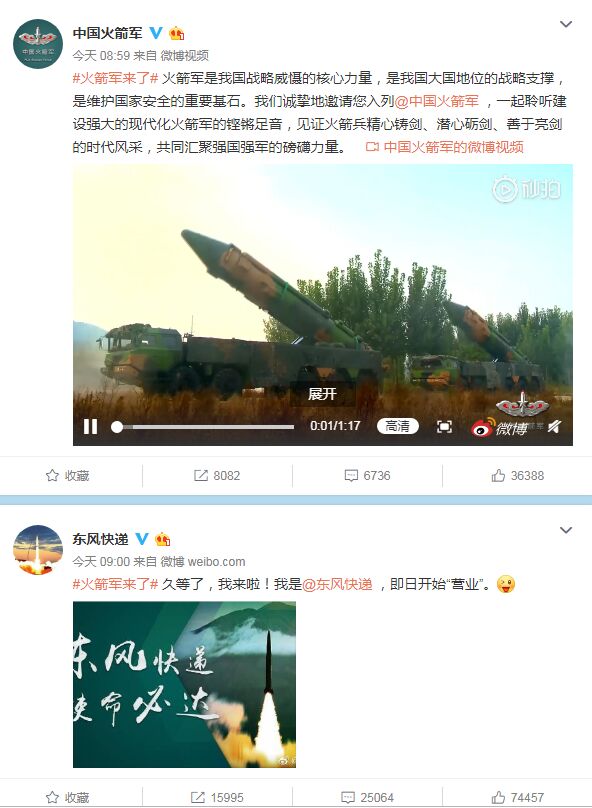Repost the first post showing 8082

[x=217, y=475]
